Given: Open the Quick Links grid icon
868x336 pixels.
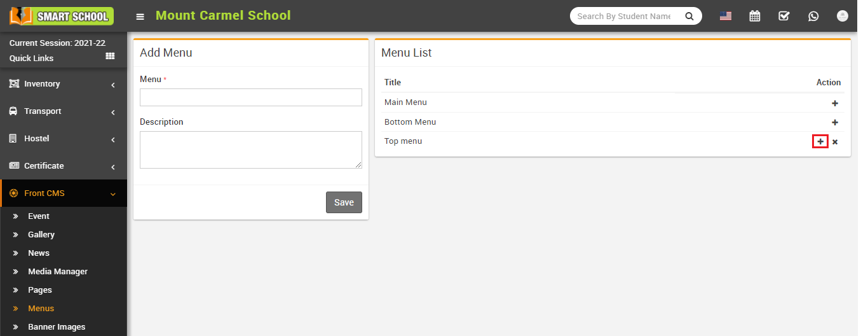Looking at the screenshot, I should [110, 57].
